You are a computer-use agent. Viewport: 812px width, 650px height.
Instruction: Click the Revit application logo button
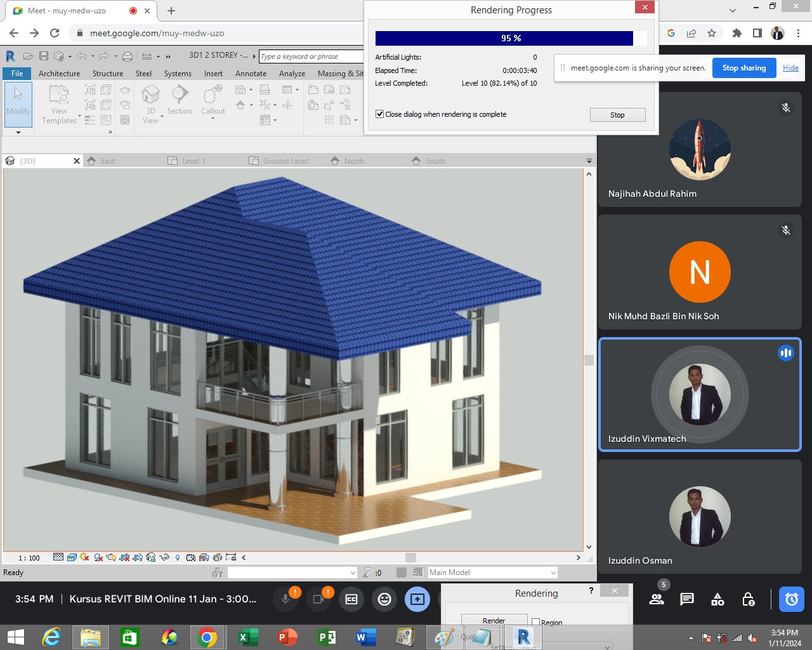(x=10, y=56)
